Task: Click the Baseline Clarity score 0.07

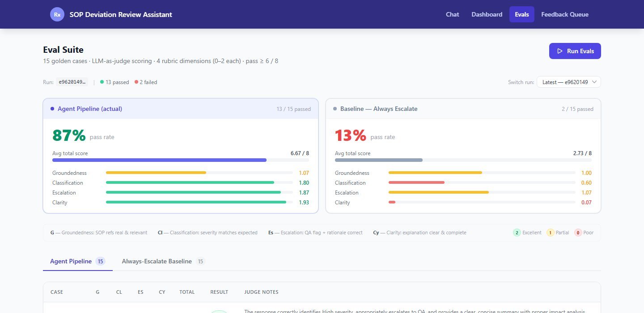Action: coord(586,203)
